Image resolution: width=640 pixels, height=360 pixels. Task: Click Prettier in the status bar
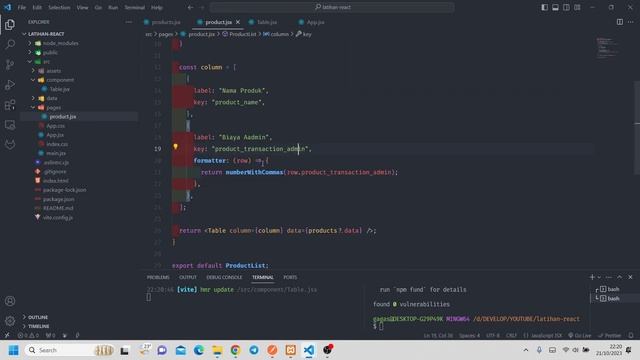click(x=609, y=336)
